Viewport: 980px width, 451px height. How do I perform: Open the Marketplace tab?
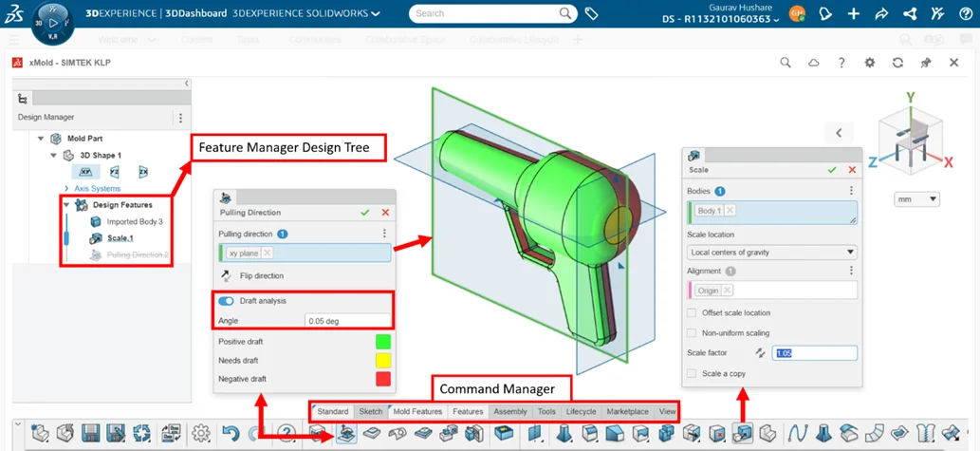pos(628,411)
